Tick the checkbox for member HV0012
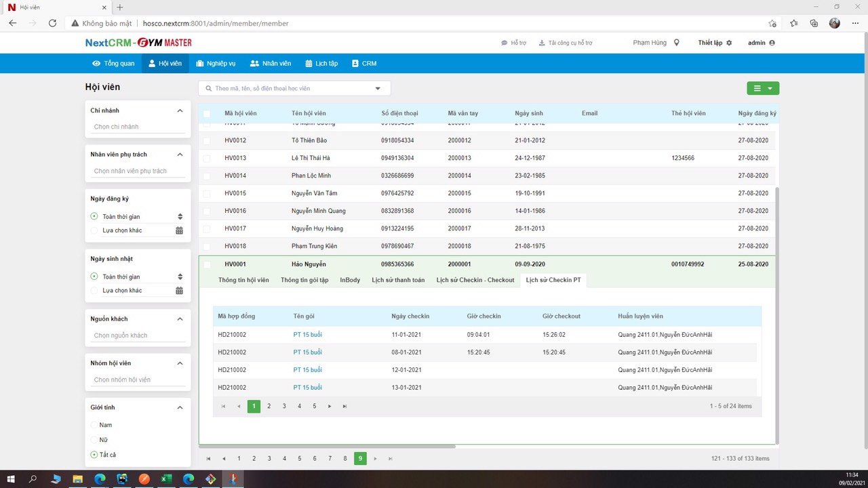Image resolution: width=868 pixels, height=488 pixels. [x=207, y=140]
